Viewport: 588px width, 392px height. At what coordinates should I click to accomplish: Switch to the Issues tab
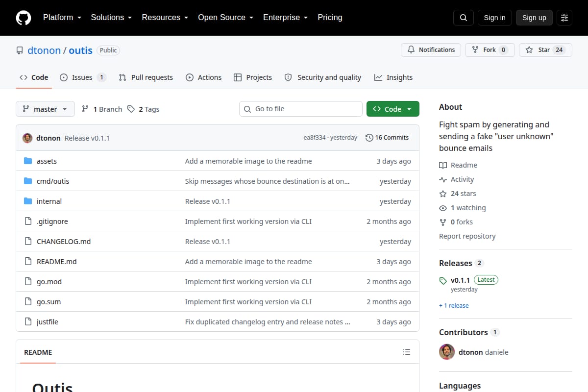coord(83,77)
